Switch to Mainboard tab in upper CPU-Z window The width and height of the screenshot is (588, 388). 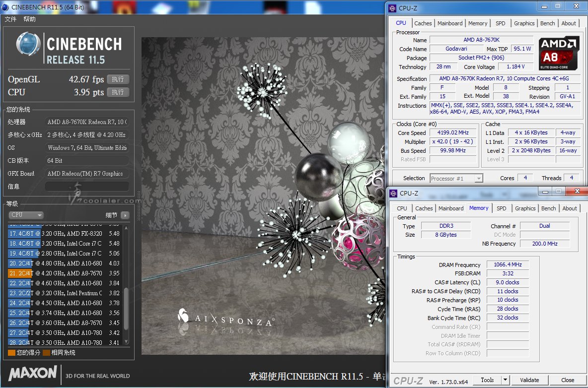point(450,23)
